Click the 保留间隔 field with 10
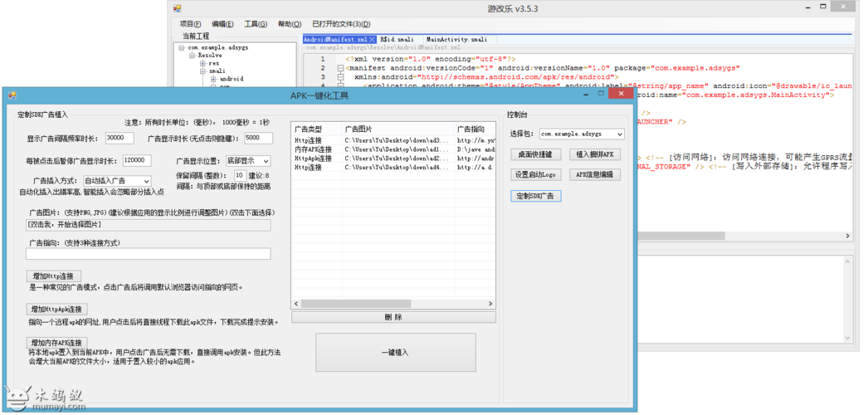The width and height of the screenshot is (868, 415). 241,175
